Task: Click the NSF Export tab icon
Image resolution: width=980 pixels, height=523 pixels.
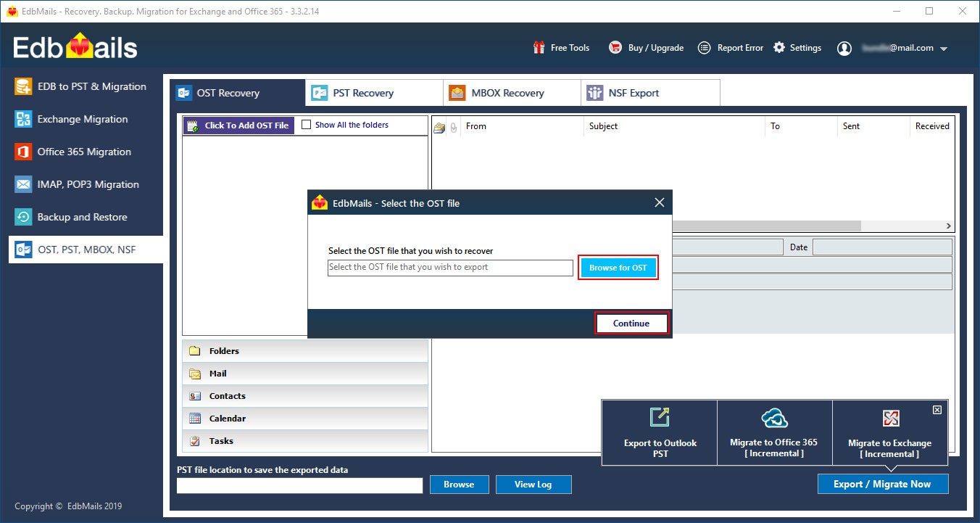Action: click(595, 93)
